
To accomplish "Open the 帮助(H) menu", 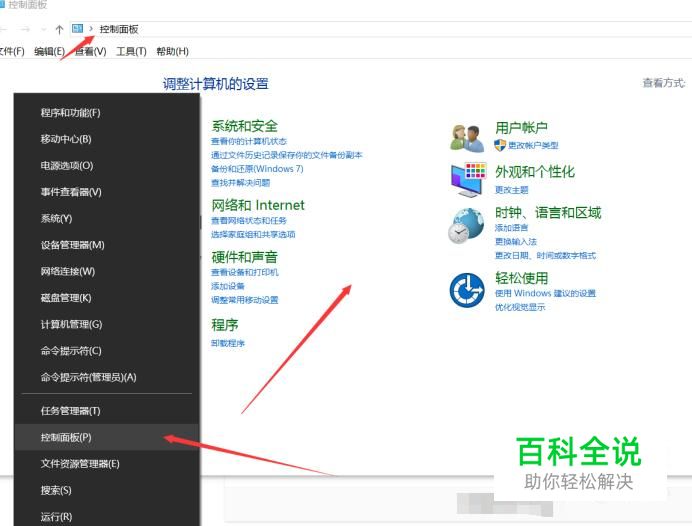I will [173, 52].
